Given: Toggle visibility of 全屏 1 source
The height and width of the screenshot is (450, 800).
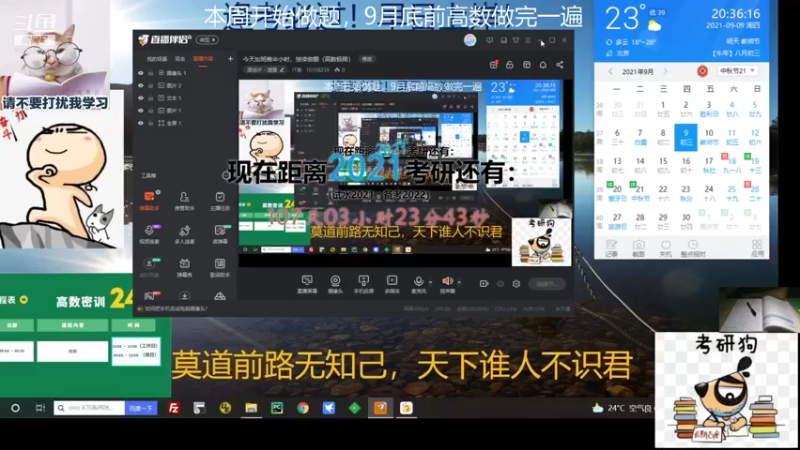Looking at the screenshot, I should tap(141, 123).
